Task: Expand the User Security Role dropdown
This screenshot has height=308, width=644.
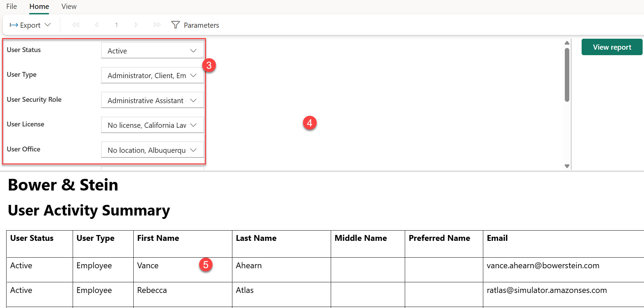Action: click(x=153, y=100)
